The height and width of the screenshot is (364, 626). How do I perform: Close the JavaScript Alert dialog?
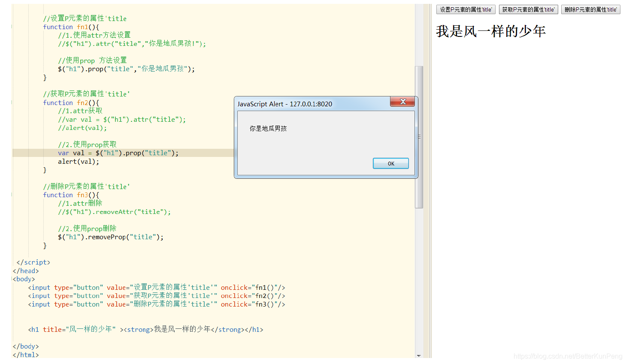tap(402, 102)
